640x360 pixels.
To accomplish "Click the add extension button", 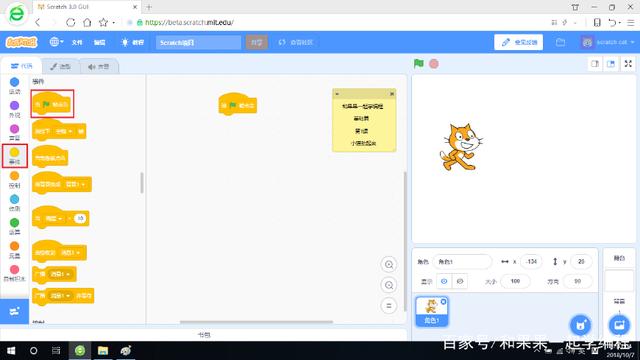I will 14,311.
